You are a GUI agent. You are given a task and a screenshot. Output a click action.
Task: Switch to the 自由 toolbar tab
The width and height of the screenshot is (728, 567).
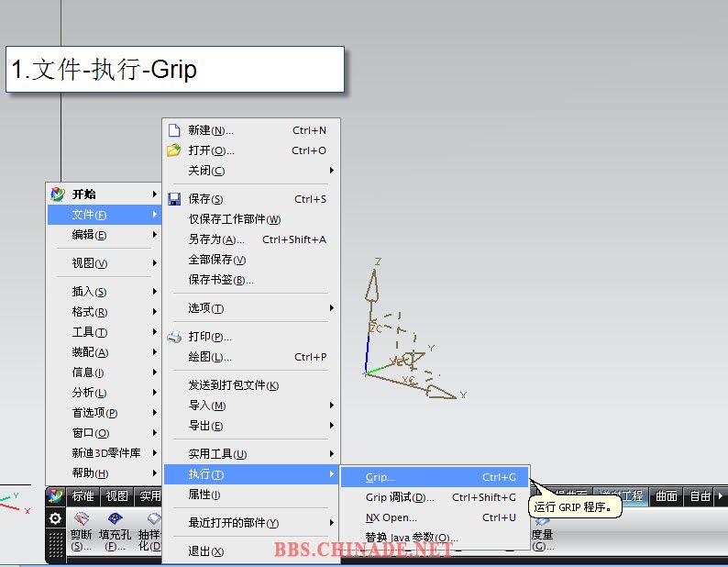coord(700,496)
